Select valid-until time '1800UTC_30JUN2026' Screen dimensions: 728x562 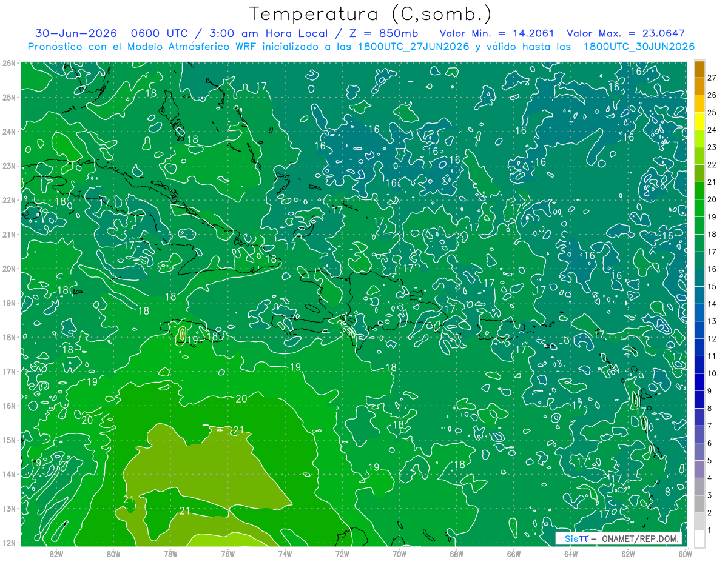point(639,47)
